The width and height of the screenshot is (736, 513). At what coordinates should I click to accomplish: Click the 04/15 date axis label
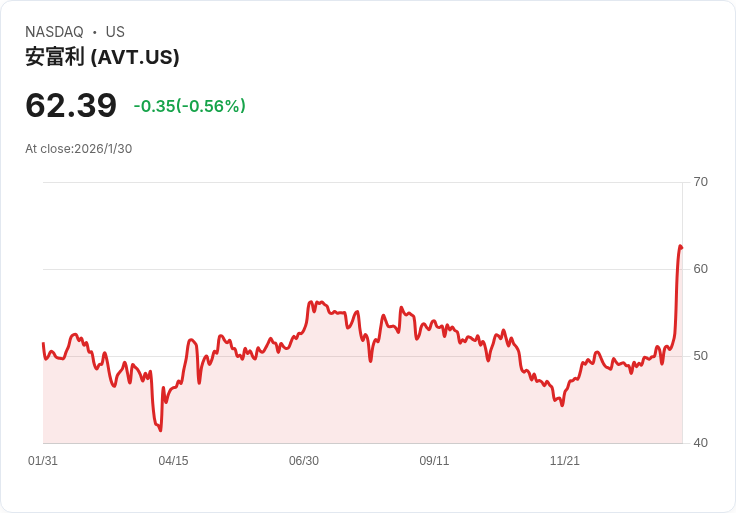(x=173, y=461)
